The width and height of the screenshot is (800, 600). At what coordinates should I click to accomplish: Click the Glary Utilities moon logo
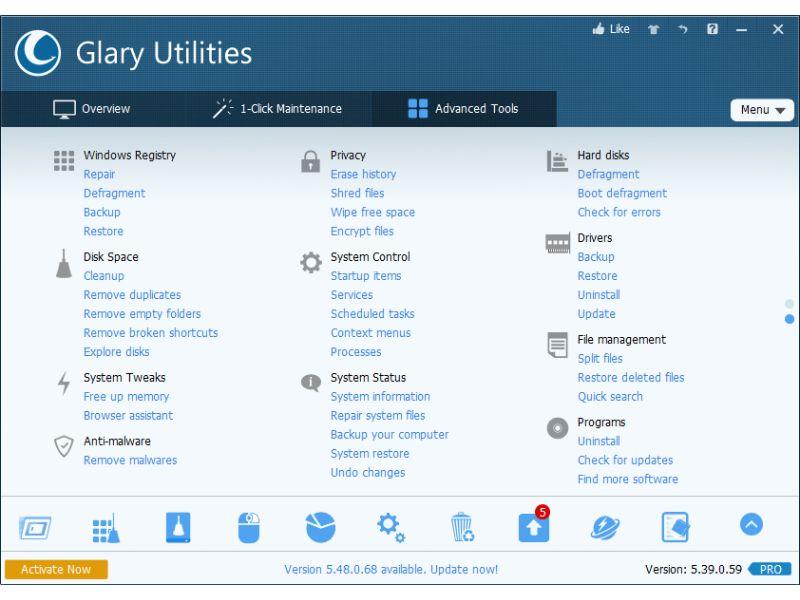(x=38, y=53)
